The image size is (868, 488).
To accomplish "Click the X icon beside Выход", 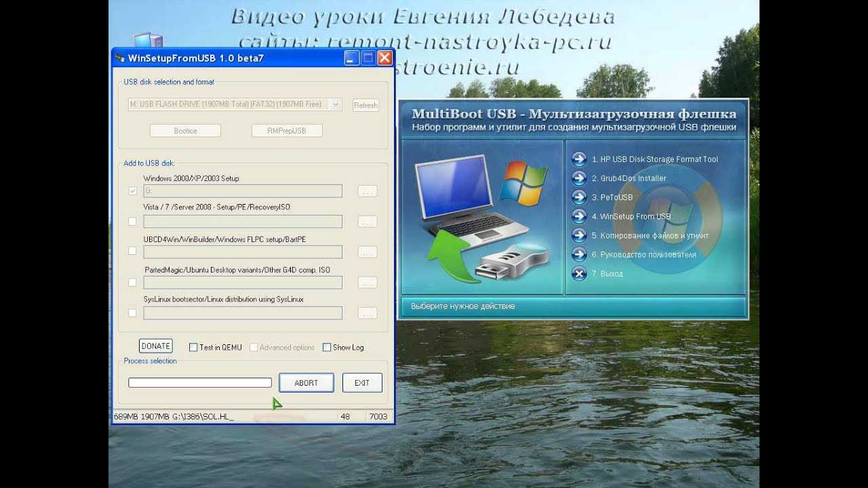I will click(578, 273).
